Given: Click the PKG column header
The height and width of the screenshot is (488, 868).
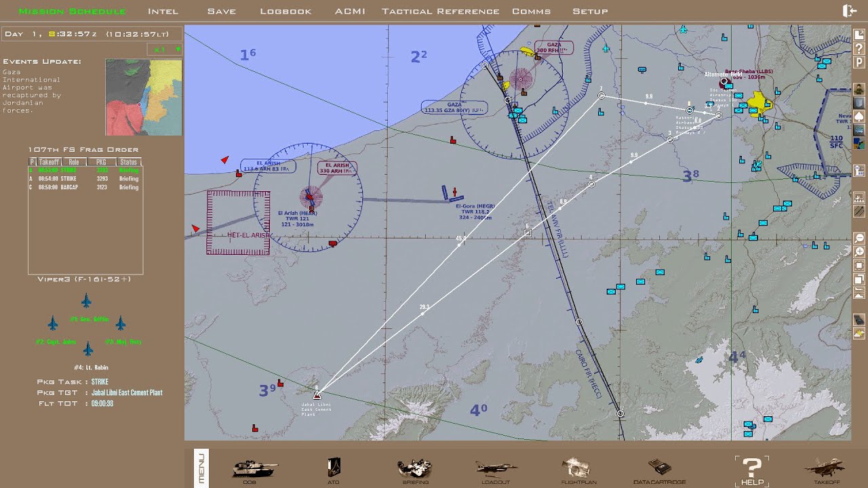Looking at the screenshot, I should coord(102,162).
